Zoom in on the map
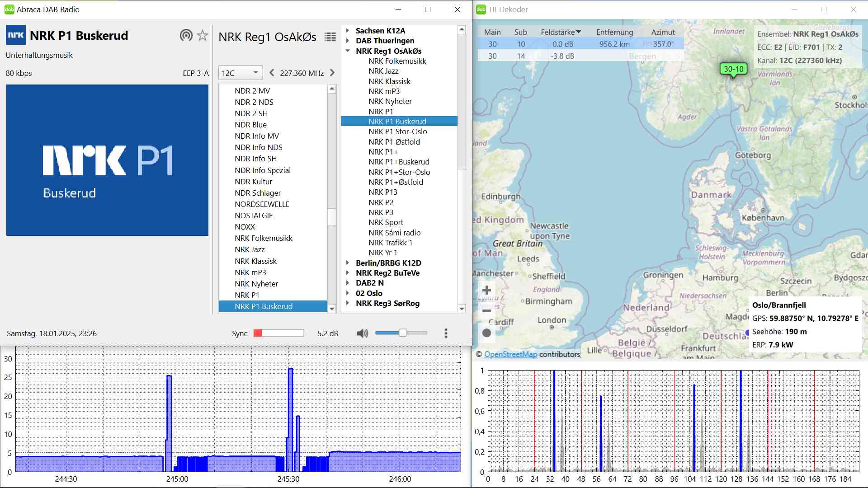Screen dimensions: 868x488 click(x=487, y=290)
